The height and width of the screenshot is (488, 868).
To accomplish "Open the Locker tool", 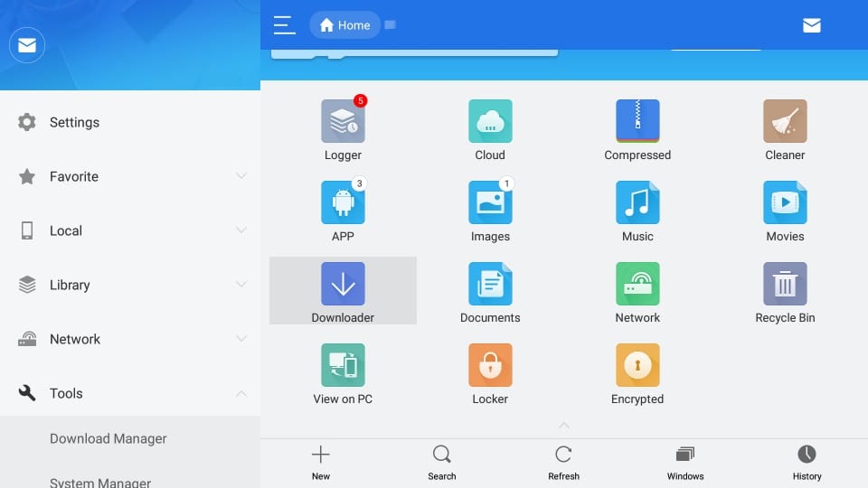I will click(490, 365).
